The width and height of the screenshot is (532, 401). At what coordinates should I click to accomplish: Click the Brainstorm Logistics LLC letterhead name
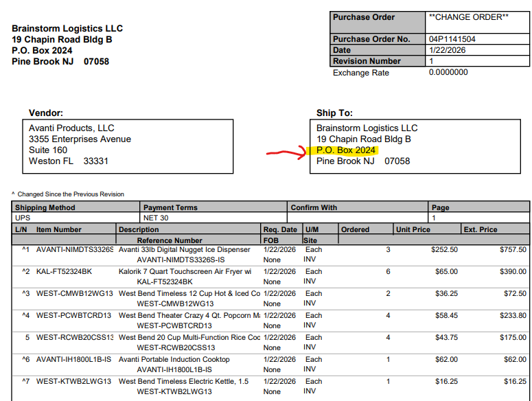pyautogui.click(x=67, y=29)
